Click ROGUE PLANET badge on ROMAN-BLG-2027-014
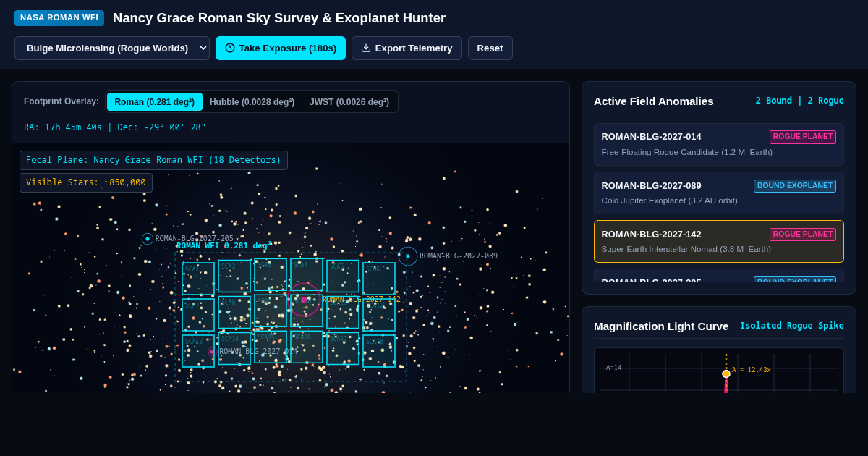The width and height of the screenshot is (868, 456). [803, 137]
